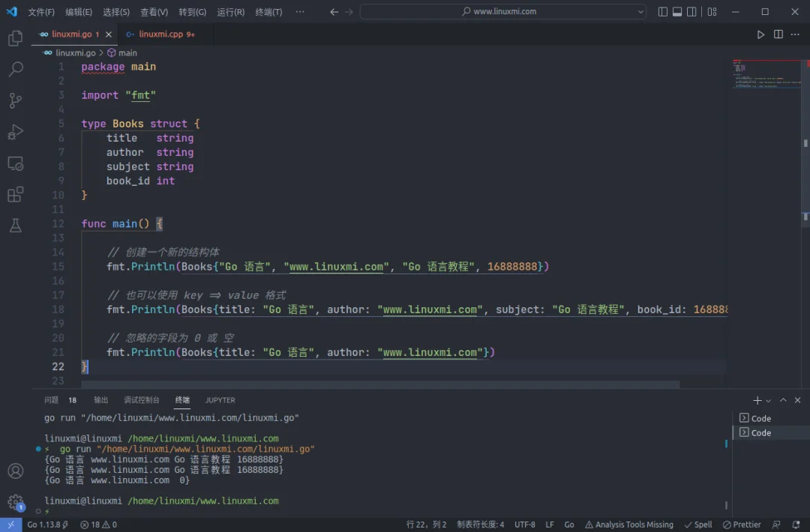Close the linuxmi.go tab
The image size is (810, 532).
pos(109,34)
